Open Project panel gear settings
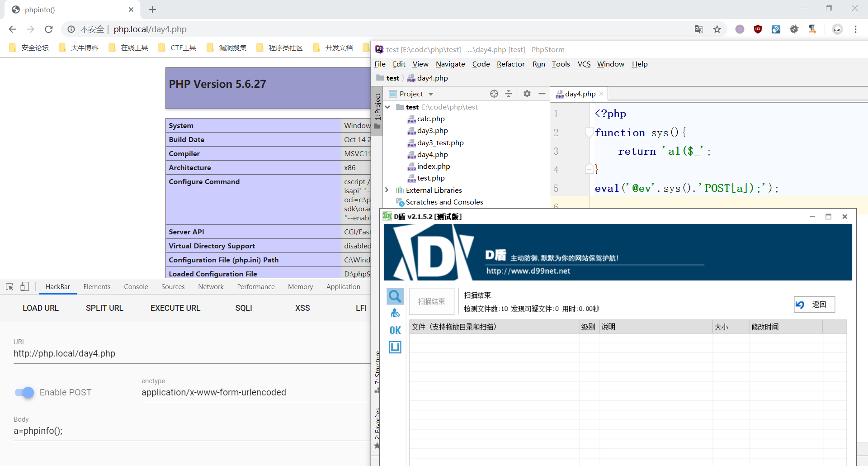 pos(527,94)
